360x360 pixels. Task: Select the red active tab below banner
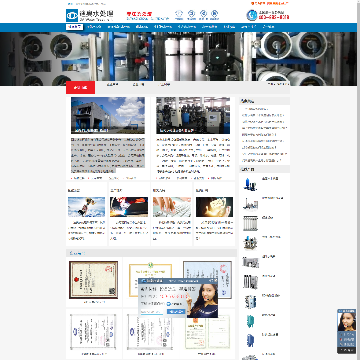[80, 87]
